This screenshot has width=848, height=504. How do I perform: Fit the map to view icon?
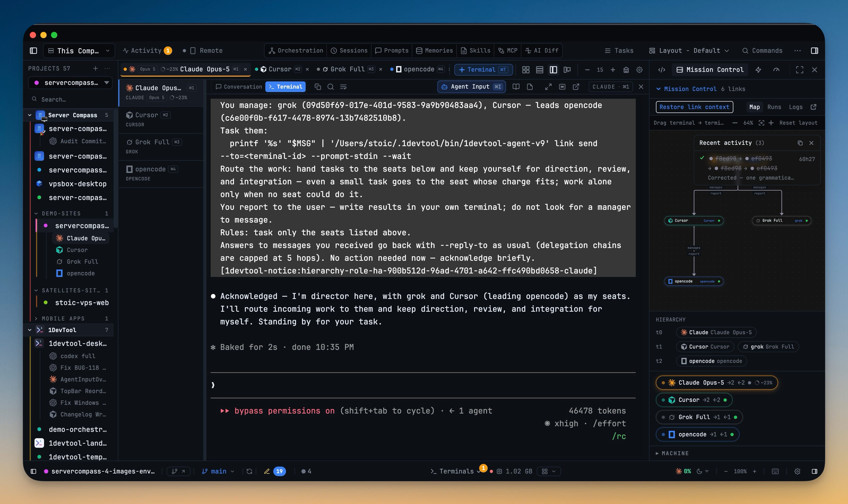[x=762, y=123]
